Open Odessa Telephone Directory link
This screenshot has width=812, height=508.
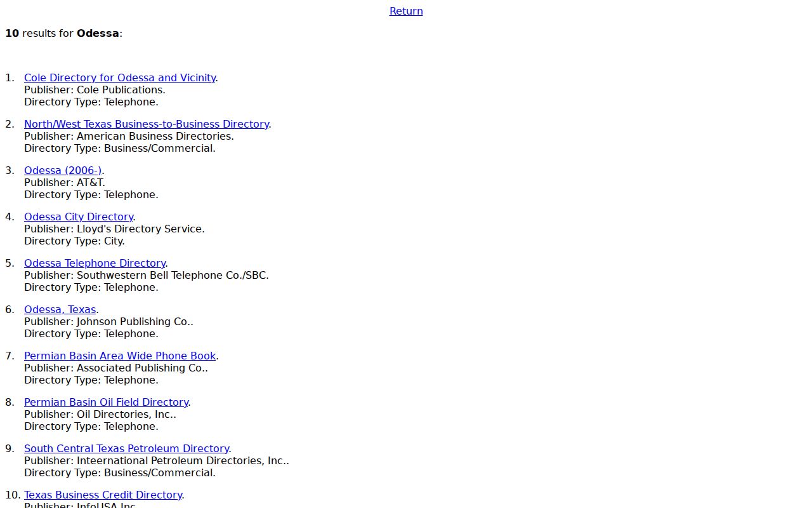pyautogui.click(x=95, y=263)
